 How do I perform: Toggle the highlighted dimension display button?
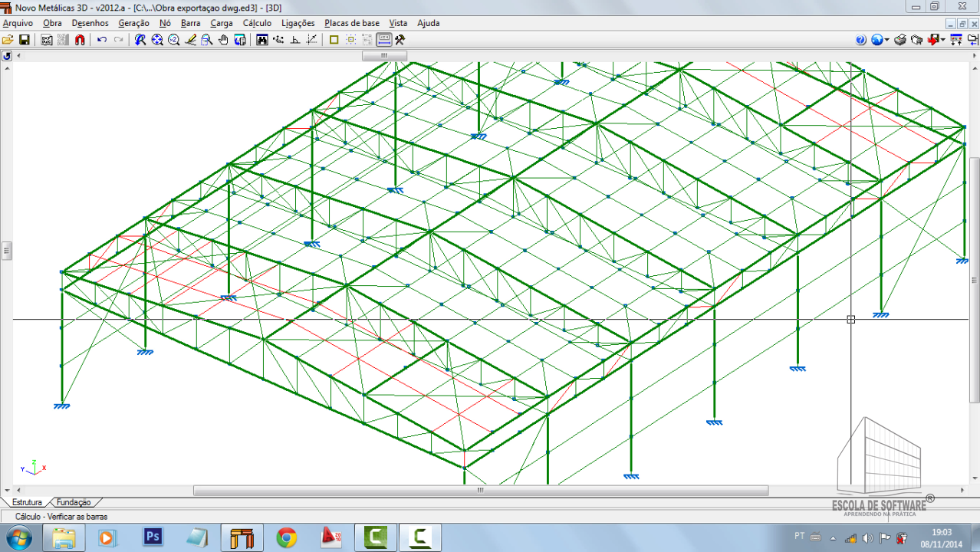pos(383,40)
